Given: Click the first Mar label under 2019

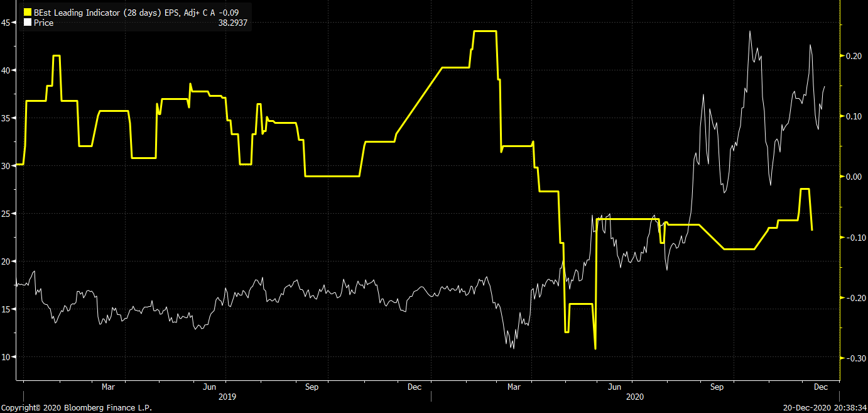Looking at the screenshot, I should pos(108,387).
